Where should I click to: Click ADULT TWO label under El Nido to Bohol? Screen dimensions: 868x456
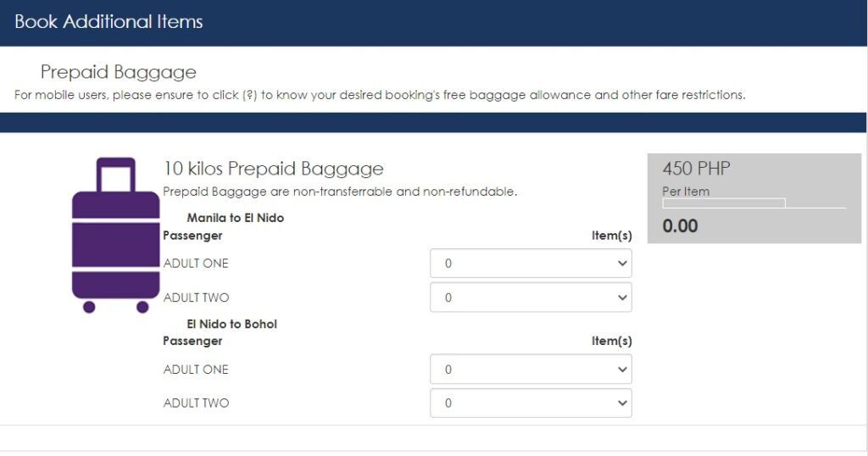pyautogui.click(x=196, y=403)
